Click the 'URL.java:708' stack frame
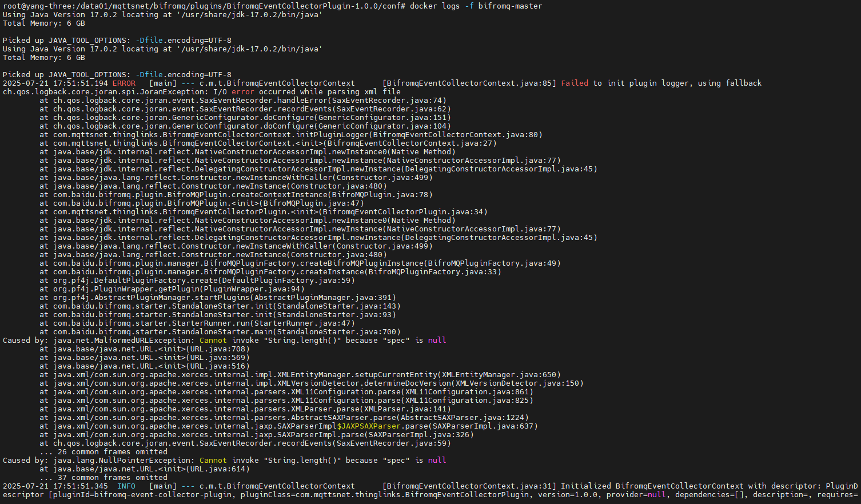Viewport: 861px width, 504px height. point(145,349)
